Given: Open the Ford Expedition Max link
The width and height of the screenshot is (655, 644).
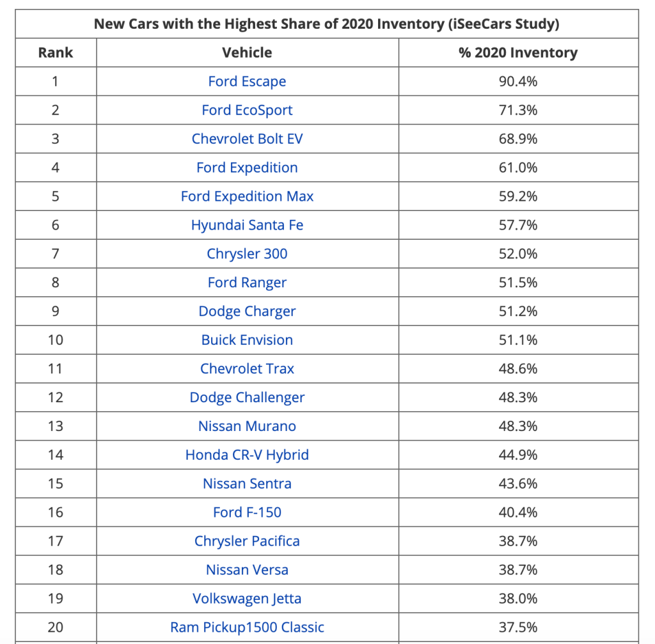Looking at the screenshot, I should [x=247, y=196].
